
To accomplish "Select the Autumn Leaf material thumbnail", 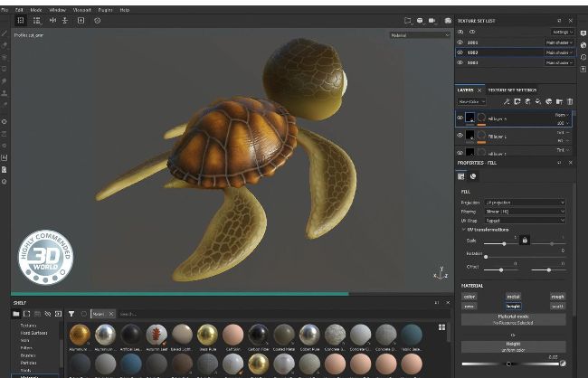I will [x=156, y=334].
